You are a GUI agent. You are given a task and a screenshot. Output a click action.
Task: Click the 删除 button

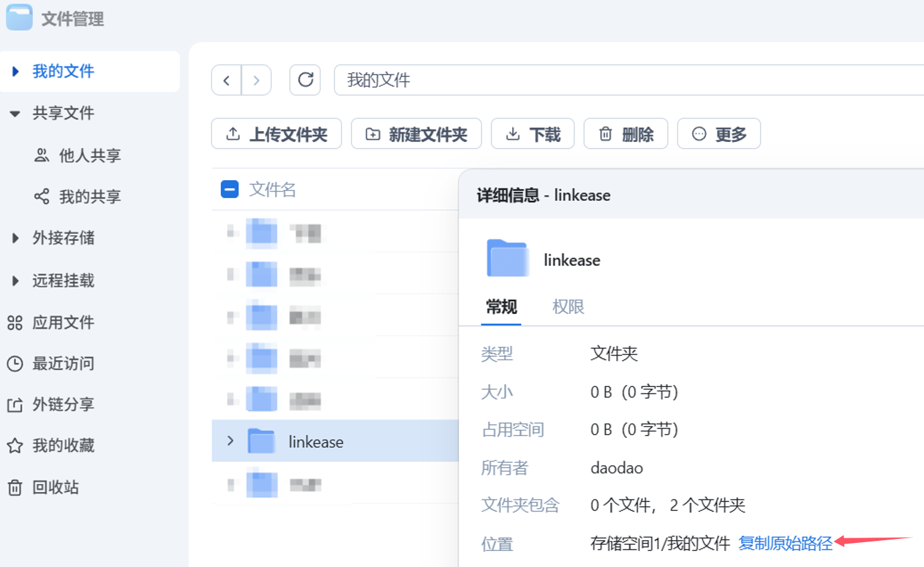coord(626,134)
